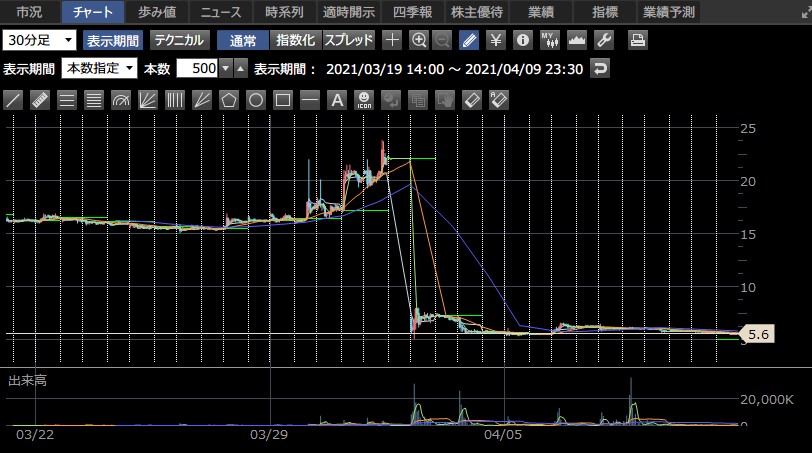Open the ニュース tab
This screenshot has width=812, height=453.
[x=221, y=12]
